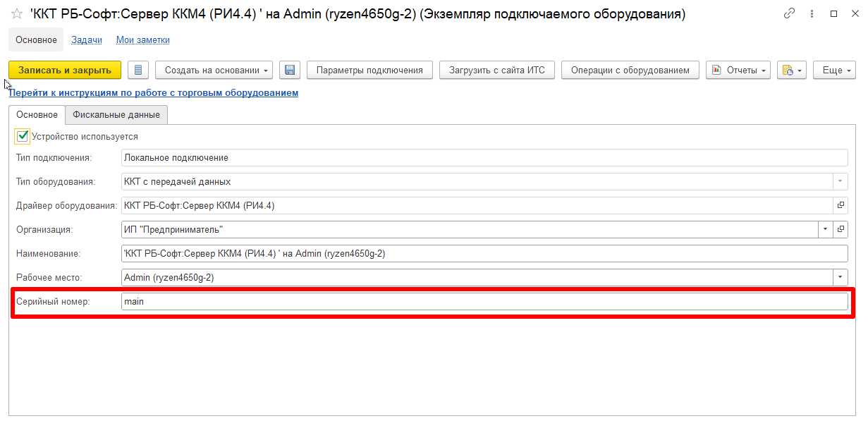Close the equipment instance window
This screenshot has height=421, width=868.
coord(854,13)
